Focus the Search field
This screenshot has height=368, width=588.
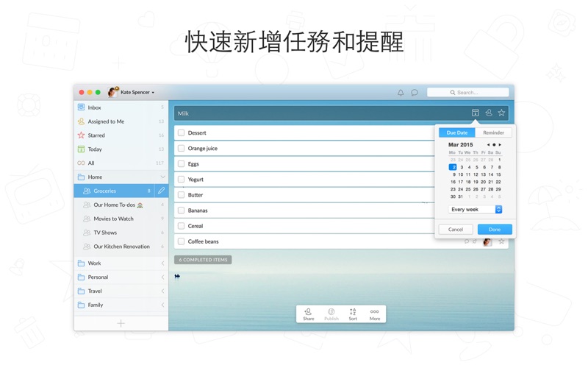pos(467,93)
